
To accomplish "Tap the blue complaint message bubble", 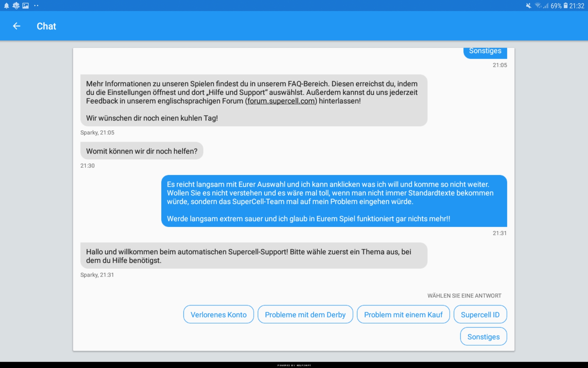I will click(334, 201).
